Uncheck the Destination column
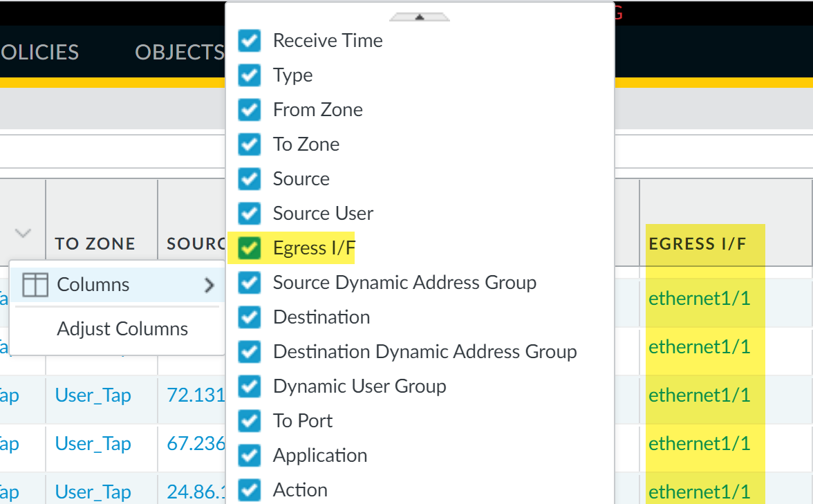The width and height of the screenshot is (813, 504). click(x=249, y=317)
